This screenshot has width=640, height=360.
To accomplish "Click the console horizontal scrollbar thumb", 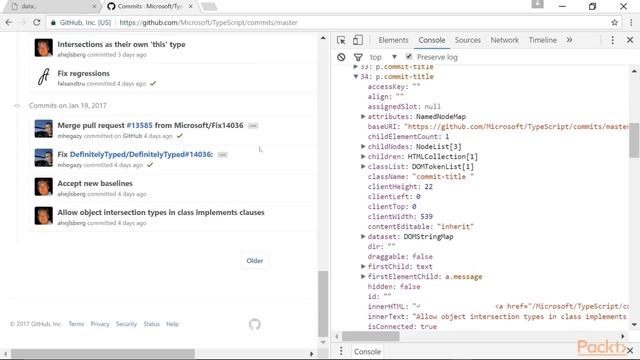I will [371, 336].
